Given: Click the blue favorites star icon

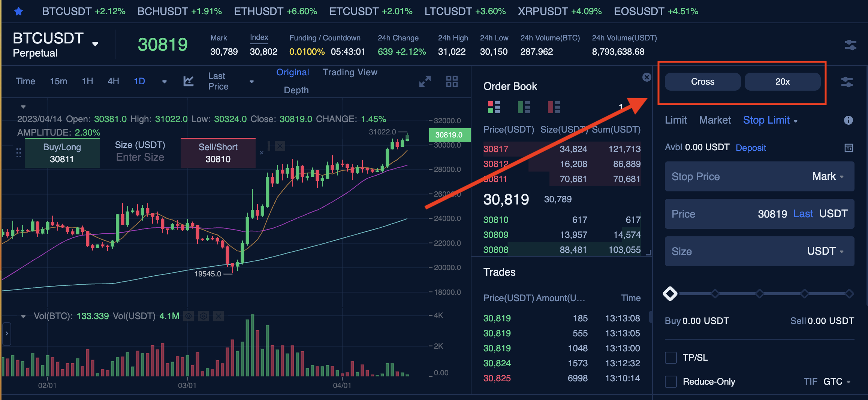Looking at the screenshot, I should pyautogui.click(x=18, y=11).
